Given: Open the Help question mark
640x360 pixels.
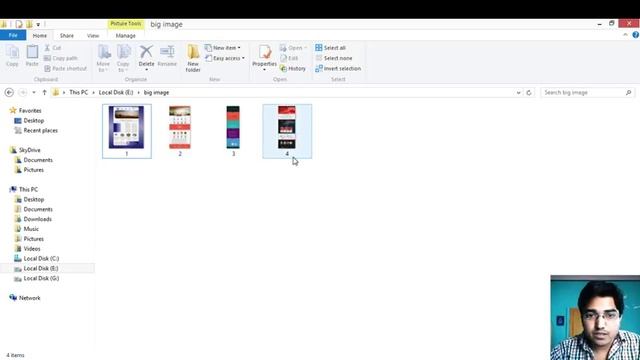Looking at the screenshot, I should [x=636, y=35].
